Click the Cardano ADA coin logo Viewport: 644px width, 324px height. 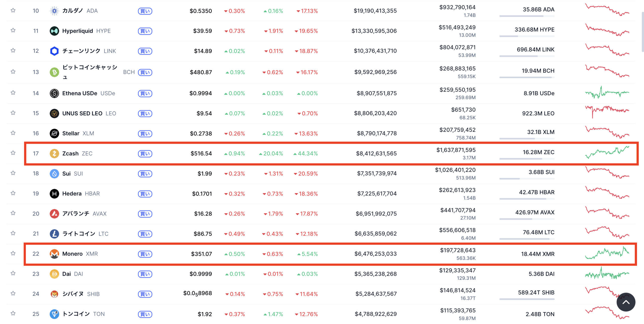(x=54, y=11)
